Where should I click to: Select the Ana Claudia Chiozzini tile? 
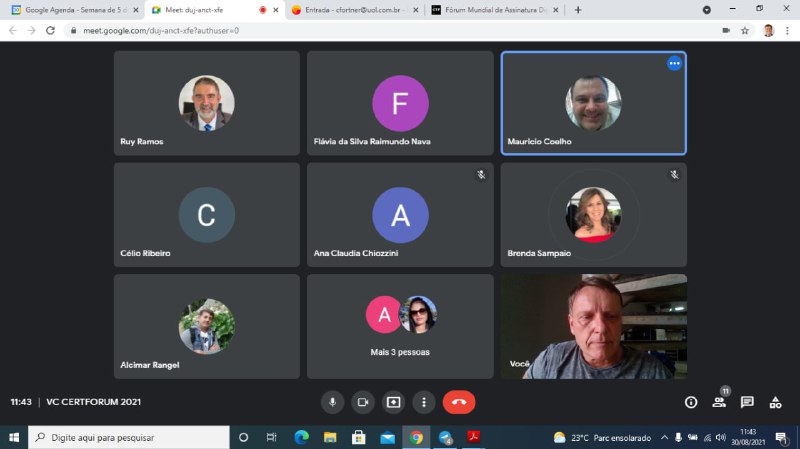click(400, 215)
